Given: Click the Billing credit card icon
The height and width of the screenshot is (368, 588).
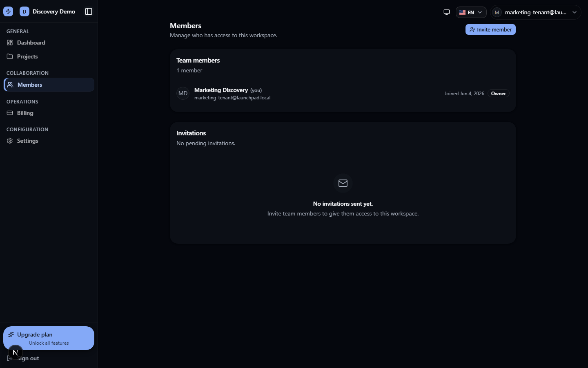Looking at the screenshot, I should click(10, 113).
